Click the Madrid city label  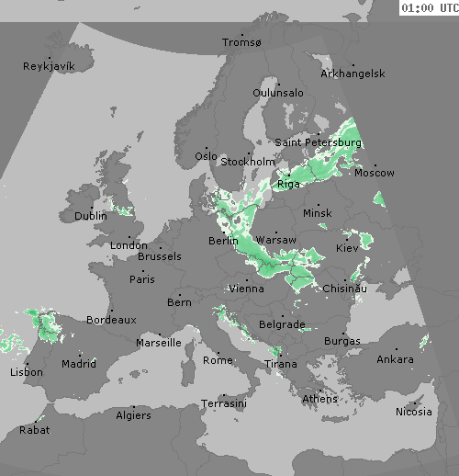tap(79, 364)
